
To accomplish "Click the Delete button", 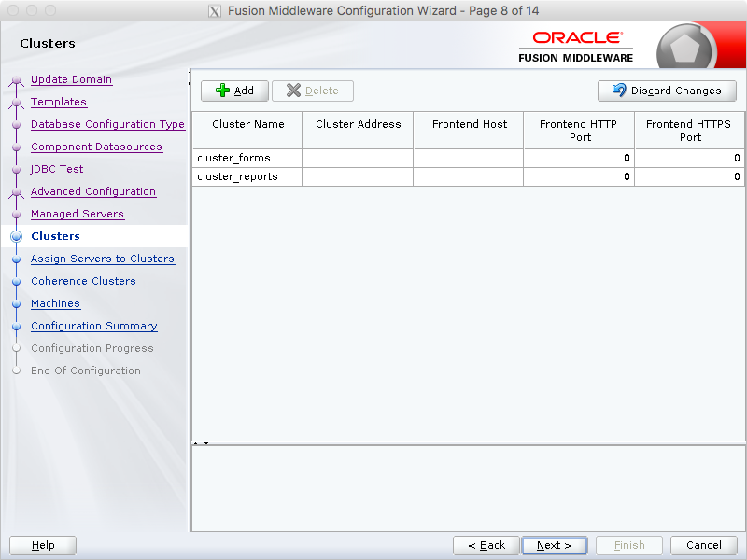I will coord(313,91).
